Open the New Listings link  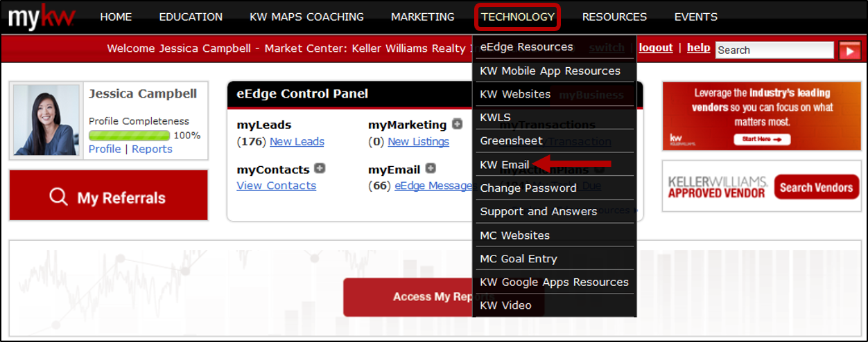418,141
